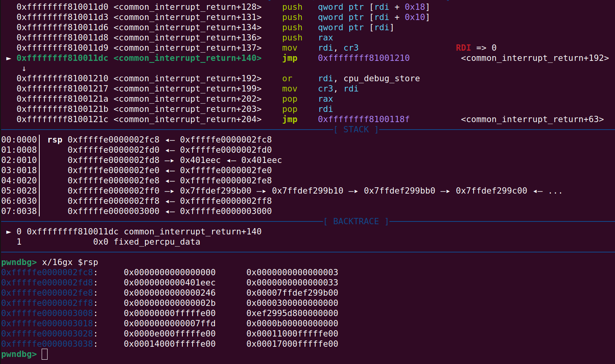Click the backtrace frame 0 arrow marker

(9, 232)
